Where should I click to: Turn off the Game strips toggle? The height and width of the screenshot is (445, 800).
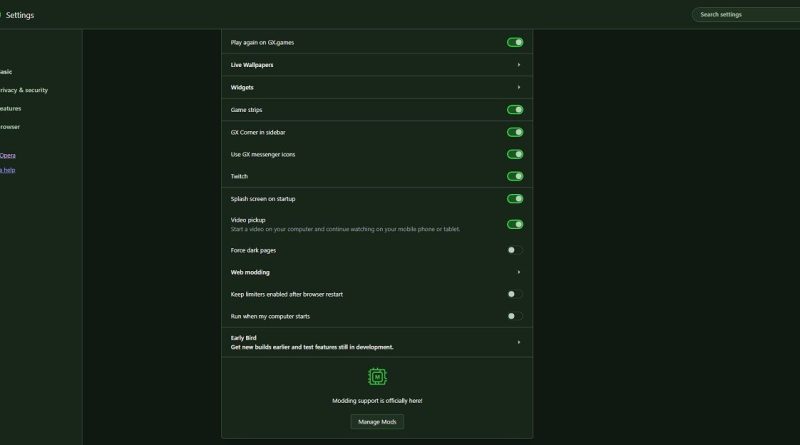click(x=515, y=110)
